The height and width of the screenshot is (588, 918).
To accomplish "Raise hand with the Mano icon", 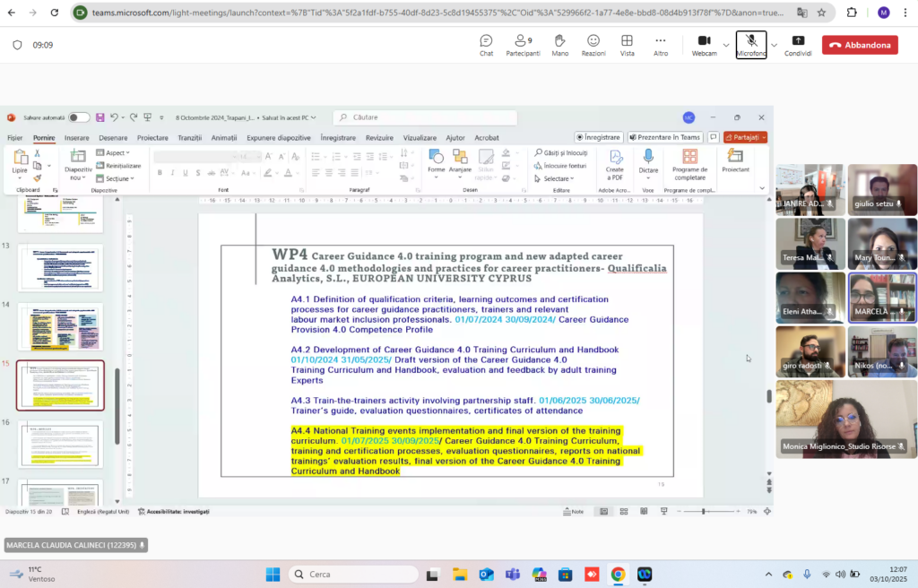I will point(559,45).
